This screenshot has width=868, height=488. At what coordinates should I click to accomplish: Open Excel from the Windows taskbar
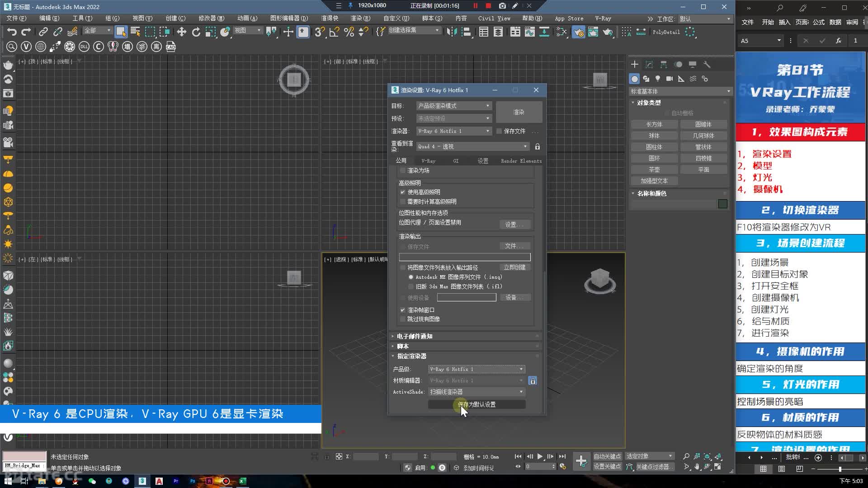point(242,481)
